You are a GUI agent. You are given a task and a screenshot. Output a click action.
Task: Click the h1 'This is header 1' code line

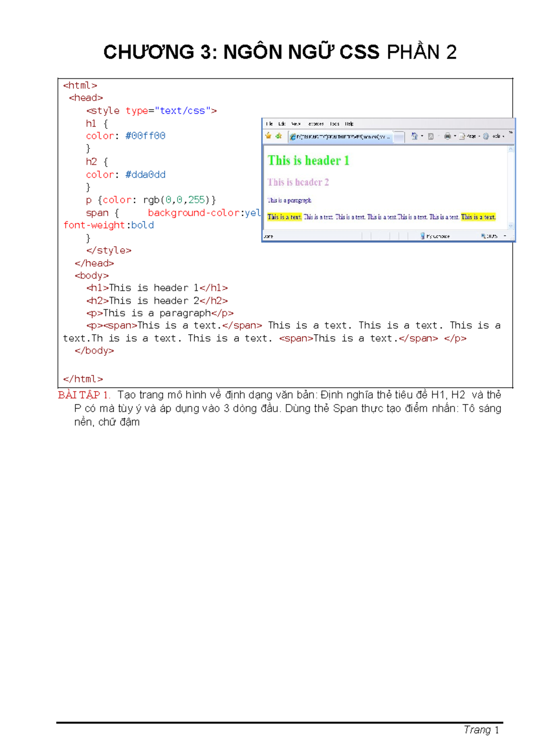pos(157,288)
